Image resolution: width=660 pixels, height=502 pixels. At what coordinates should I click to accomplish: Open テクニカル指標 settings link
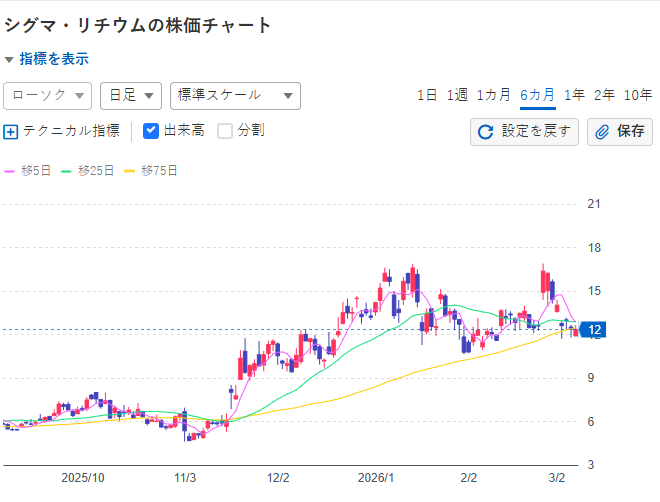71,131
